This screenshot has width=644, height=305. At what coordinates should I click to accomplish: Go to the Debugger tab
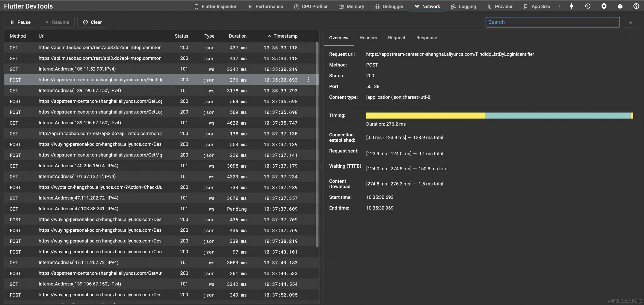[389, 7]
